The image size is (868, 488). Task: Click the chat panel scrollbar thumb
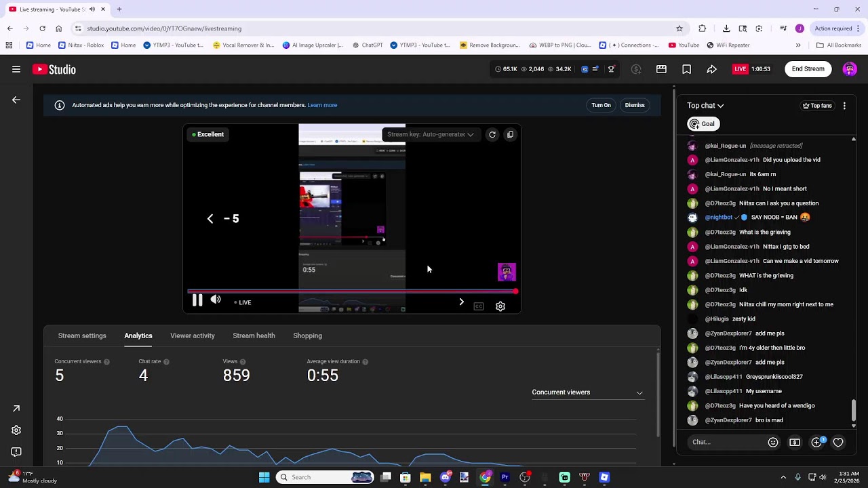(x=853, y=410)
